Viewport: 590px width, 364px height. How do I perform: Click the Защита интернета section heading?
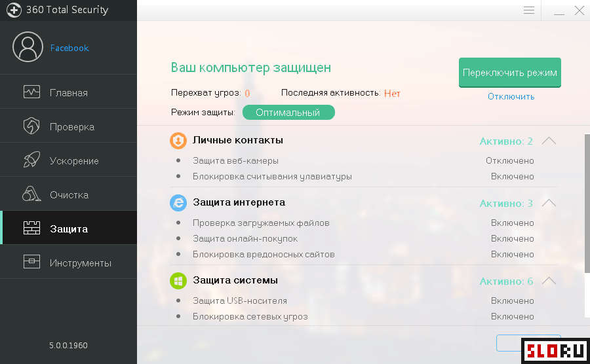(239, 202)
